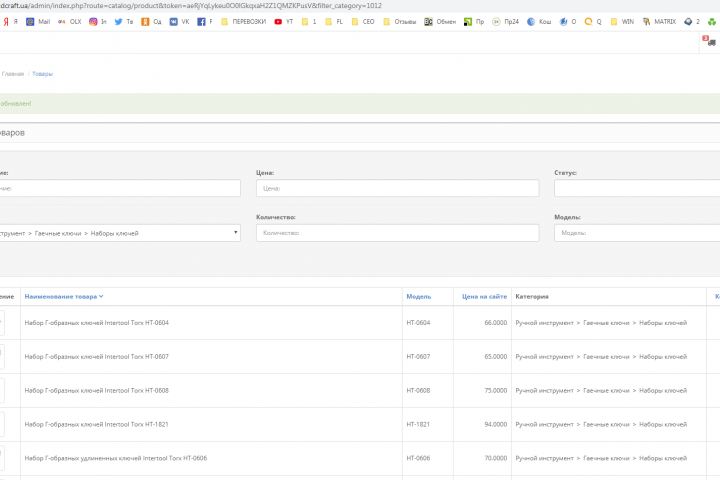This screenshot has width=720, height=480.
Task: Open the OLX bookmark
Action: (69, 22)
